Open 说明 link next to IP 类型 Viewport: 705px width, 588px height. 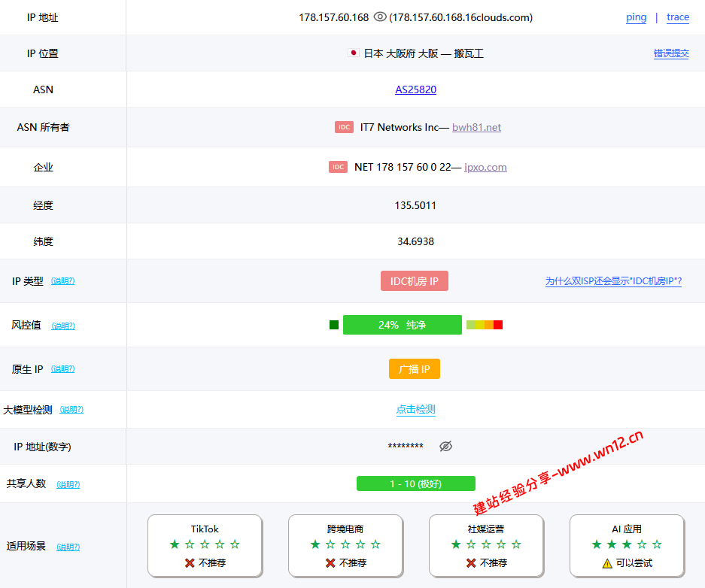[x=63, y=281]
